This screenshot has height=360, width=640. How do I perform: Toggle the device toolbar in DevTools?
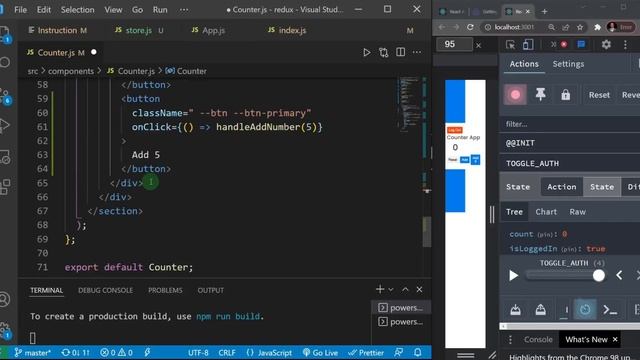coord(528,44)
